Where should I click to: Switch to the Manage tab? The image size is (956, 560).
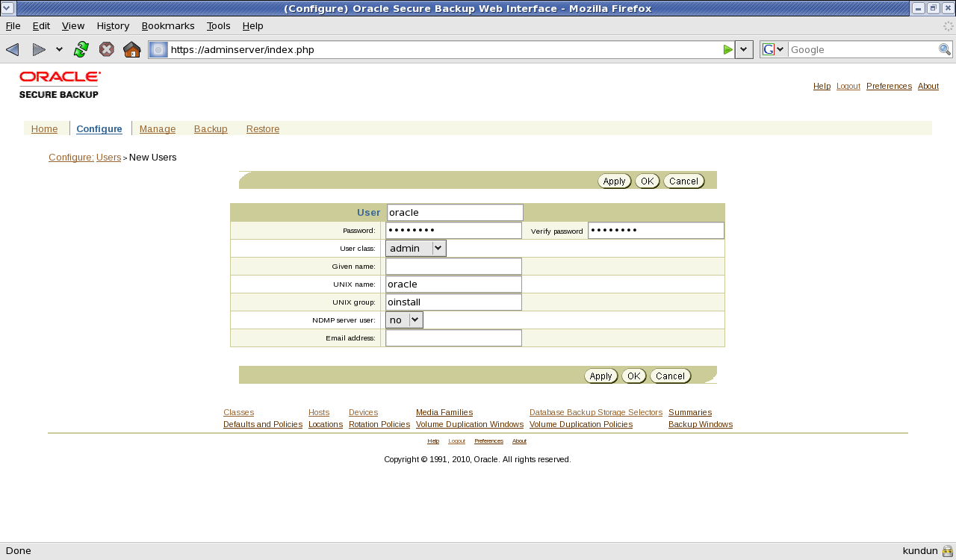158,129
